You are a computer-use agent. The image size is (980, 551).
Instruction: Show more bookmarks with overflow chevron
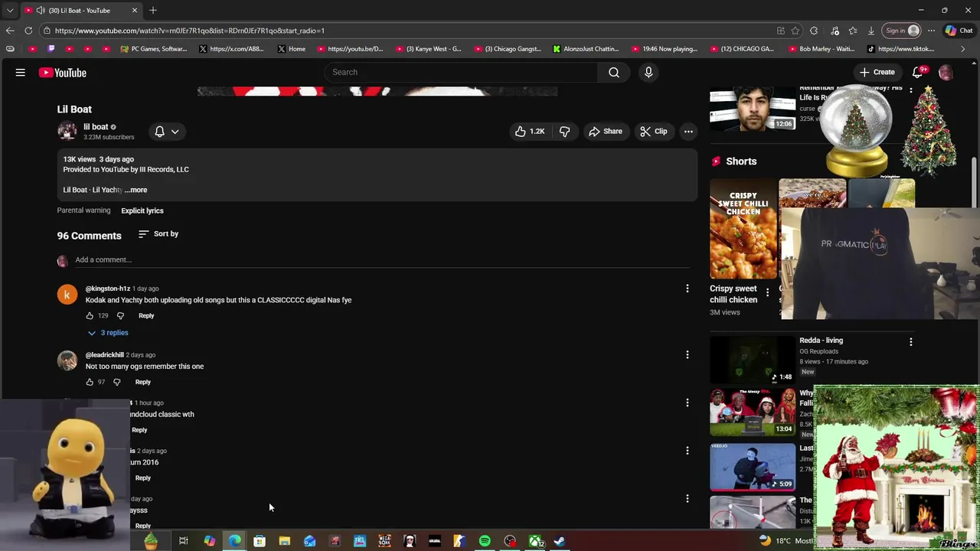click(x=964, y=49)
